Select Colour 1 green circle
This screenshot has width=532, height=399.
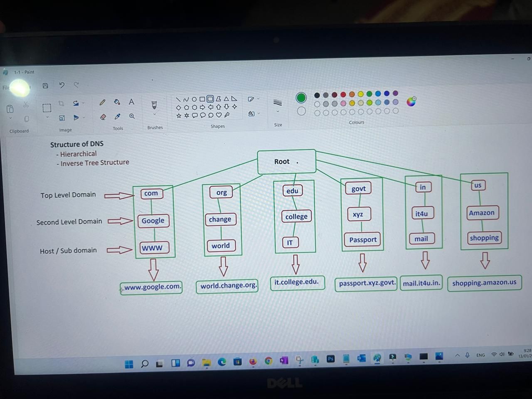pos(301,98)
